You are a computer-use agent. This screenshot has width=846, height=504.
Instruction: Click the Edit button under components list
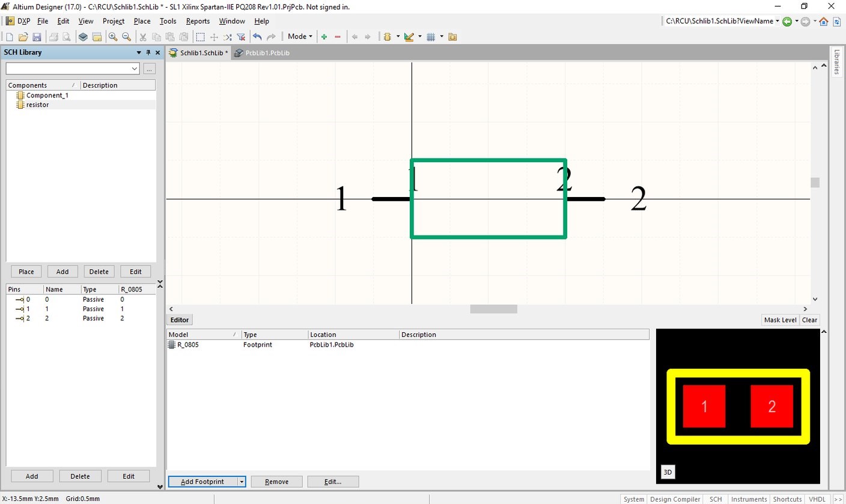[136, 272]
